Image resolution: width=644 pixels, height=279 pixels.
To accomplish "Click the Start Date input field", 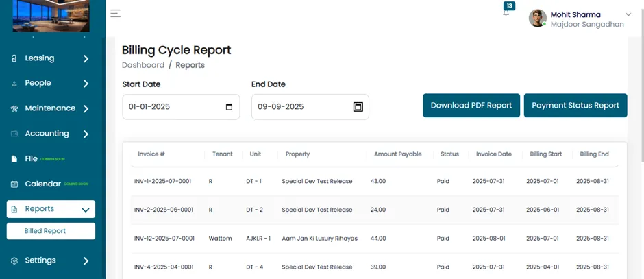I will tap(181, 107).
